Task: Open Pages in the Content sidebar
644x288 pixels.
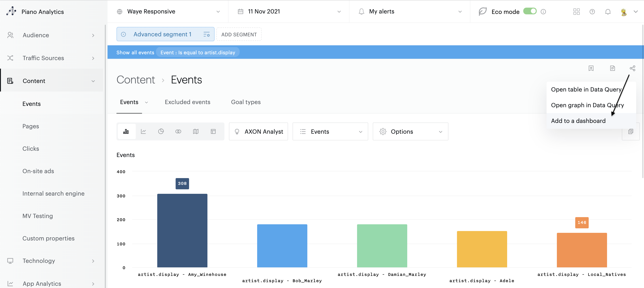Action: pos(31,126)
